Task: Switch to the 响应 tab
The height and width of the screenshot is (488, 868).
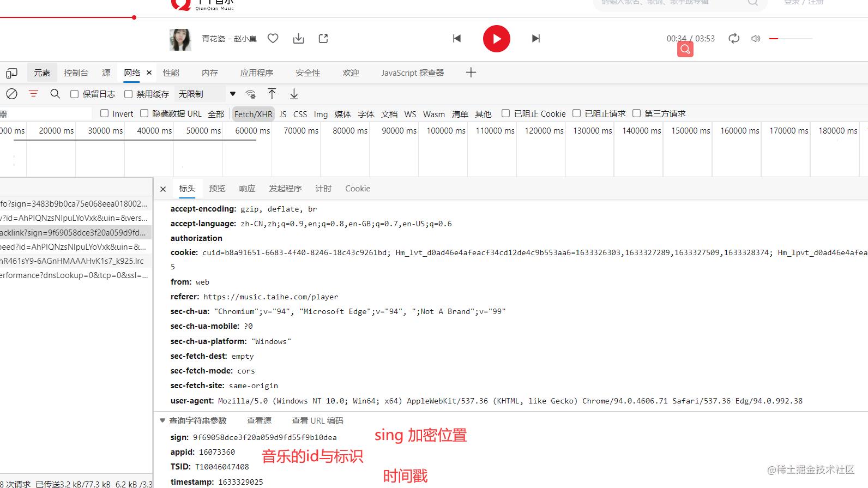Action: pos(247,188)
